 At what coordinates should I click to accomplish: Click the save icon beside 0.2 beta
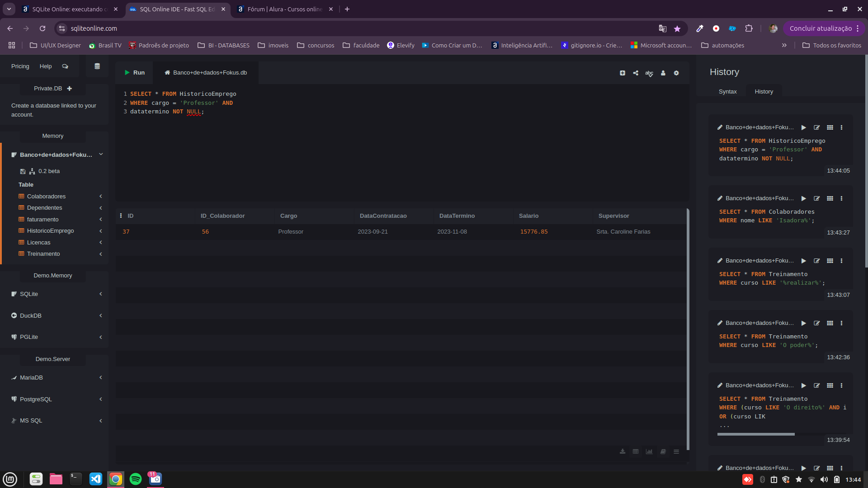pos(23,171)
